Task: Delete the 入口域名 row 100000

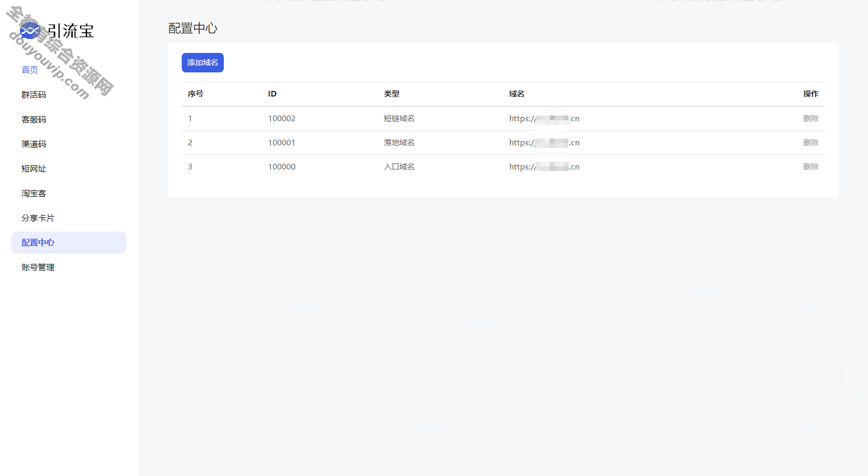Action: pyautogui.click(x=811, y=167)
